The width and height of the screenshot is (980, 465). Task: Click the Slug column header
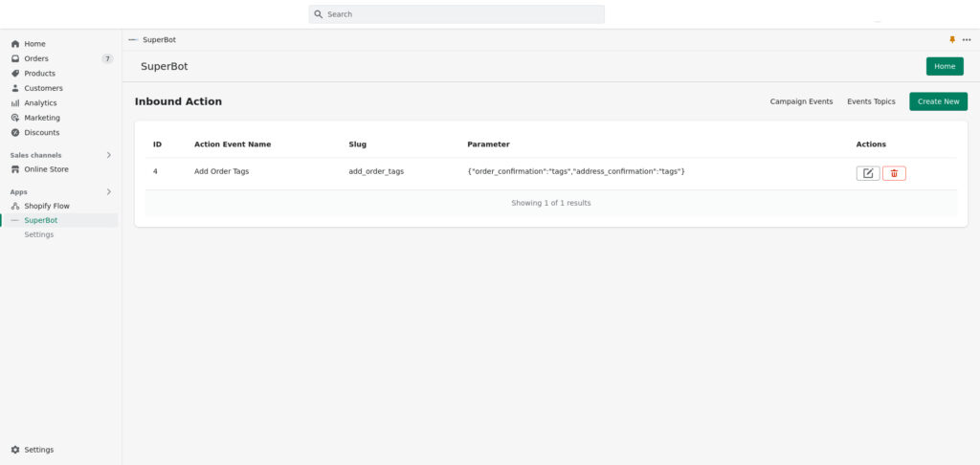pos(358,144)
